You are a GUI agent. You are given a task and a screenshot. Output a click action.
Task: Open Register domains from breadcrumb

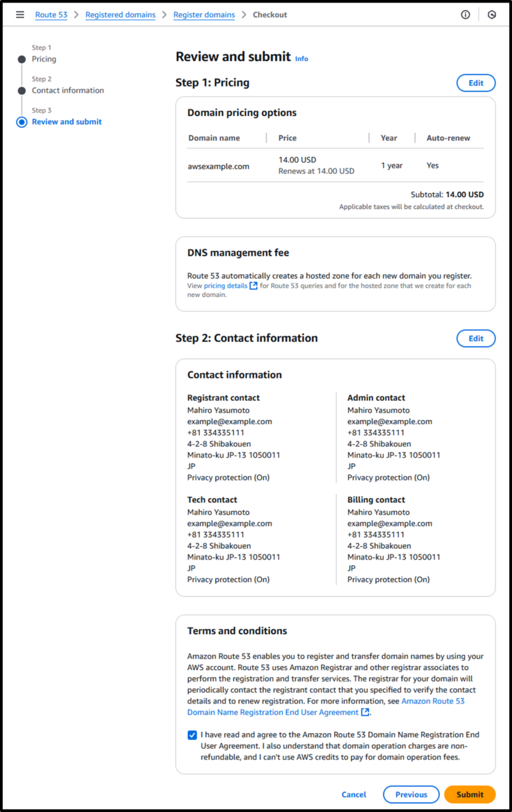pyautogui.click(x=204, y=15)
